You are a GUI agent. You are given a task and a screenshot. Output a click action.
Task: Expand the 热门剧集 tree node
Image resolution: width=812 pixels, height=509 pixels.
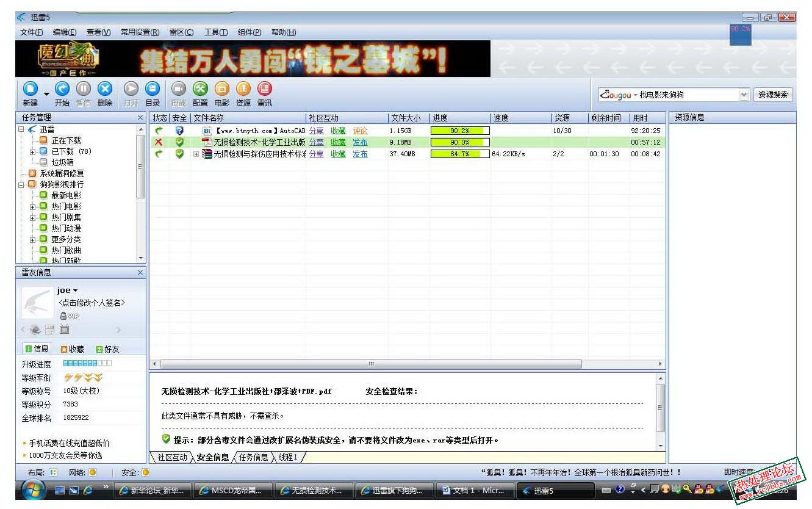pos(33,217)
